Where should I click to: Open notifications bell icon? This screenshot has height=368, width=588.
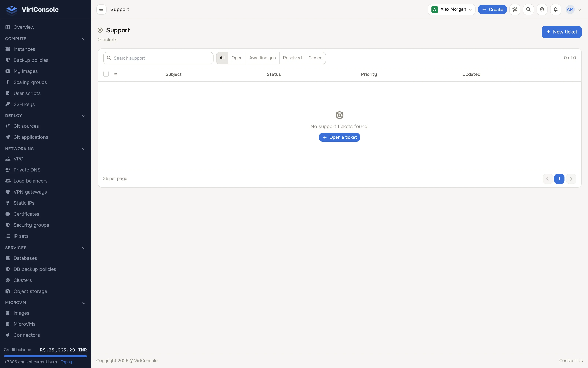click(555, 10)
